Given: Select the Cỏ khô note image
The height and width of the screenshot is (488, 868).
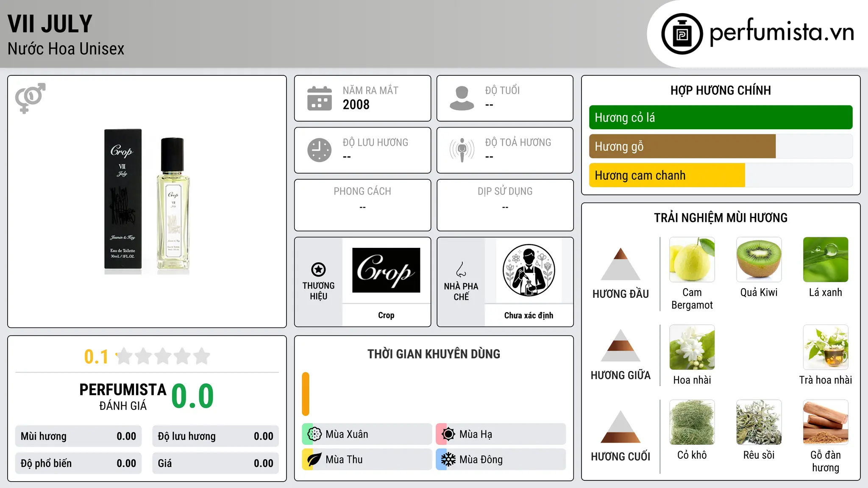Looking at the screenshot, I should 692,422.
